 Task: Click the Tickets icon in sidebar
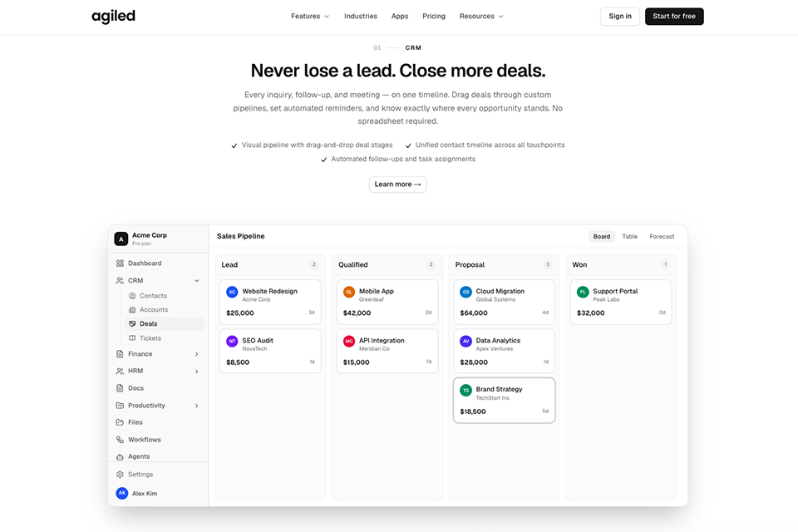point(132,338)
